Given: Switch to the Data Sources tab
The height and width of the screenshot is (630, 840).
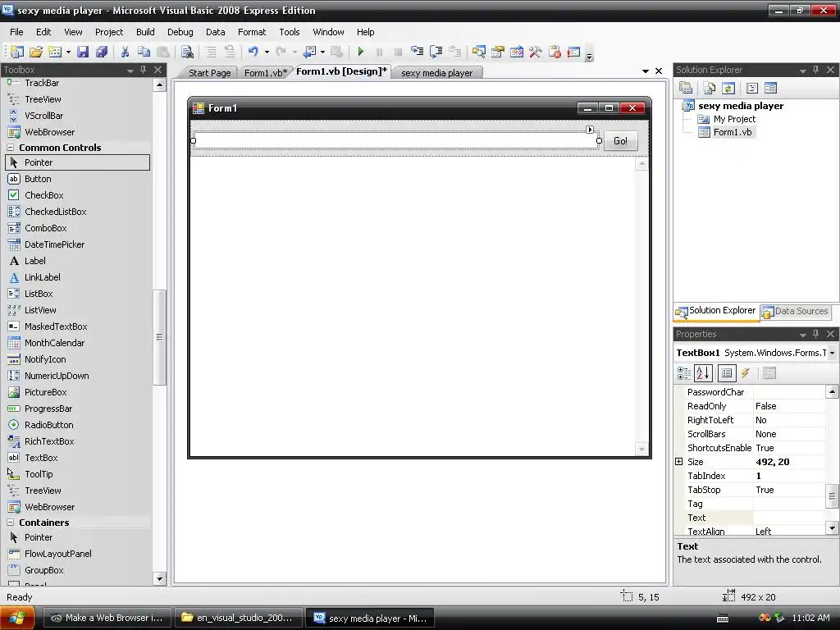Looking at the screenshot, I should point(796,311).
